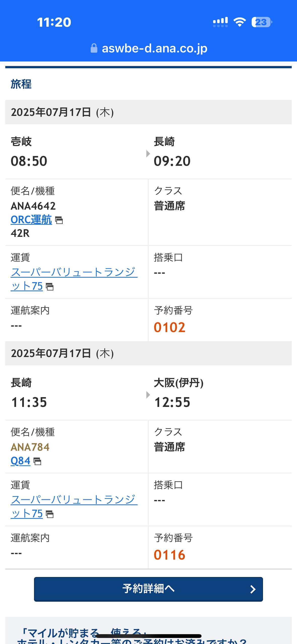This screenshot has height=644, width=297.
Task: Open the Q84 aircraft type link
Action: tap(20, 461)
